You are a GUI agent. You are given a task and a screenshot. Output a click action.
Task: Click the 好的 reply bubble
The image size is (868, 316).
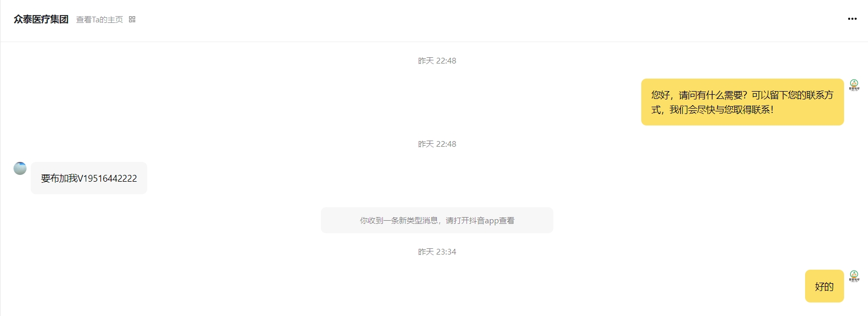point(824,286)
